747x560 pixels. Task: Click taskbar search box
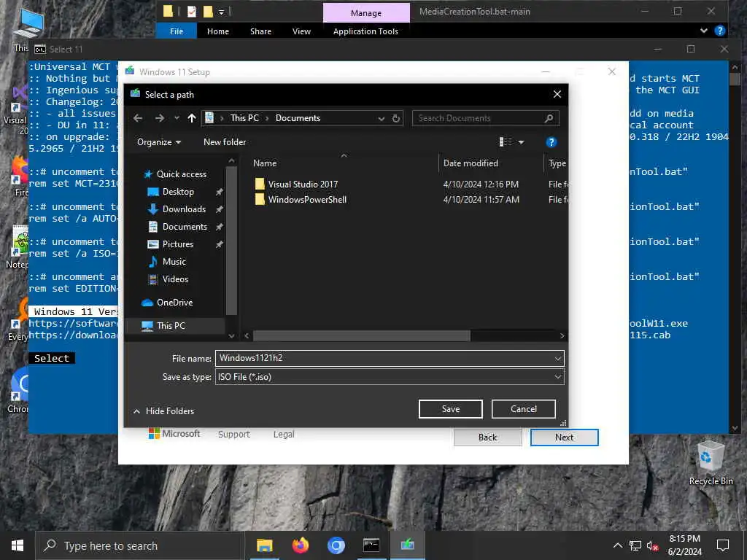(x=140, y=545)
